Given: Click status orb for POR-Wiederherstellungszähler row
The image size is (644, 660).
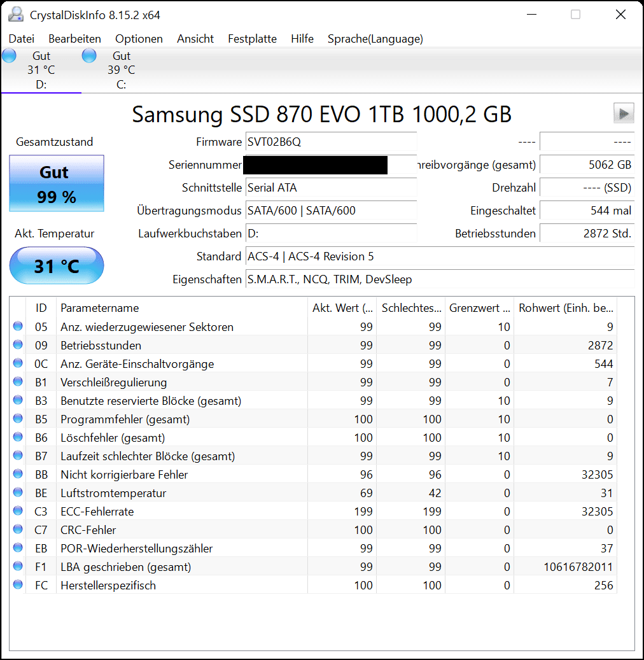Looking at the screenshot, I should (x=18, y=548).
